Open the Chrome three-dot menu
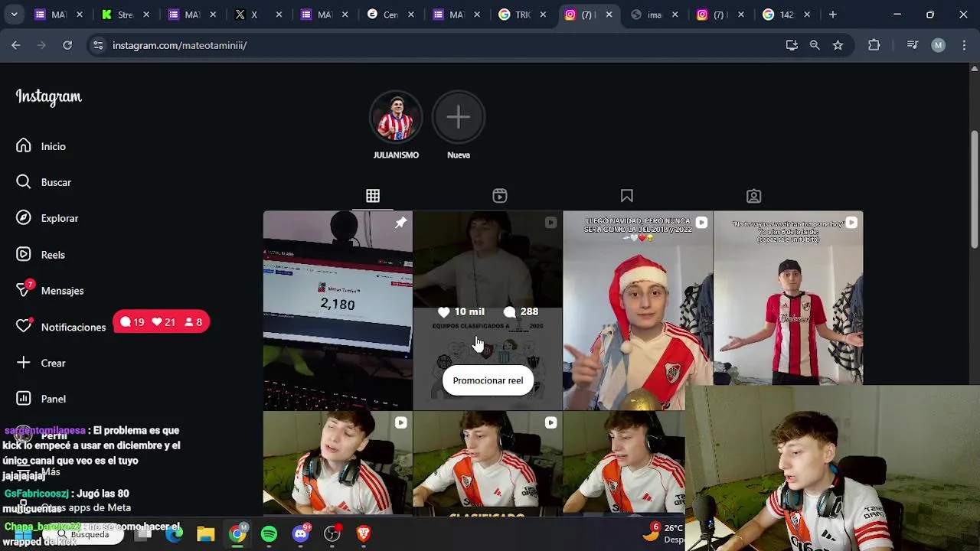 (x=963, y=45)
